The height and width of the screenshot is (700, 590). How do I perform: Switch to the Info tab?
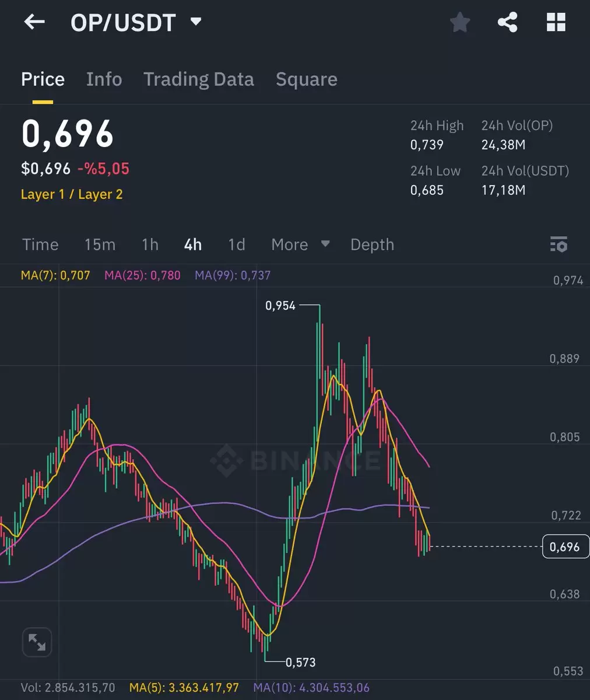pyautogui.click(x=104, y=79)
